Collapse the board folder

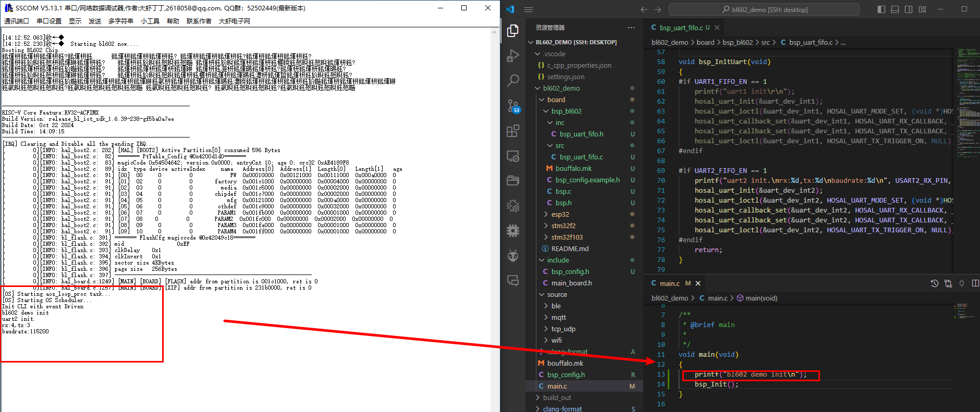542,99
